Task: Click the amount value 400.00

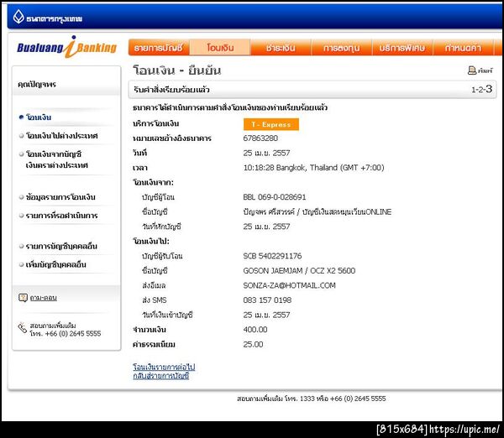Action: [x=255, y=330]
